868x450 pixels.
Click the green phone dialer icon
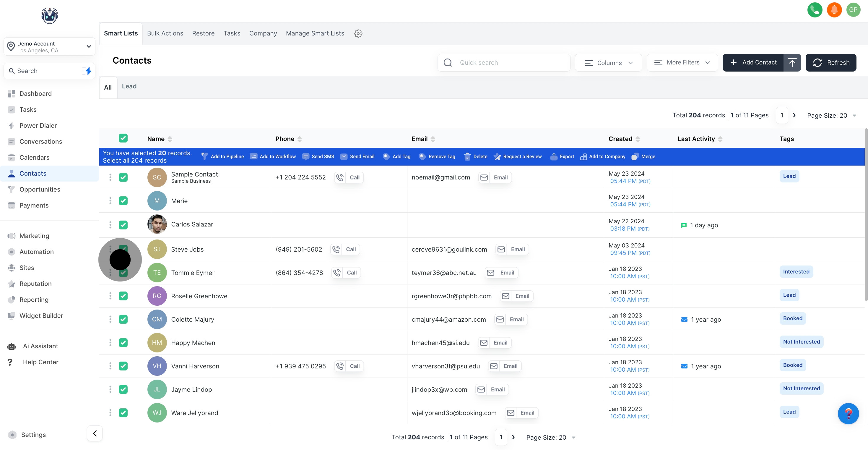click(x=815, y=10)
